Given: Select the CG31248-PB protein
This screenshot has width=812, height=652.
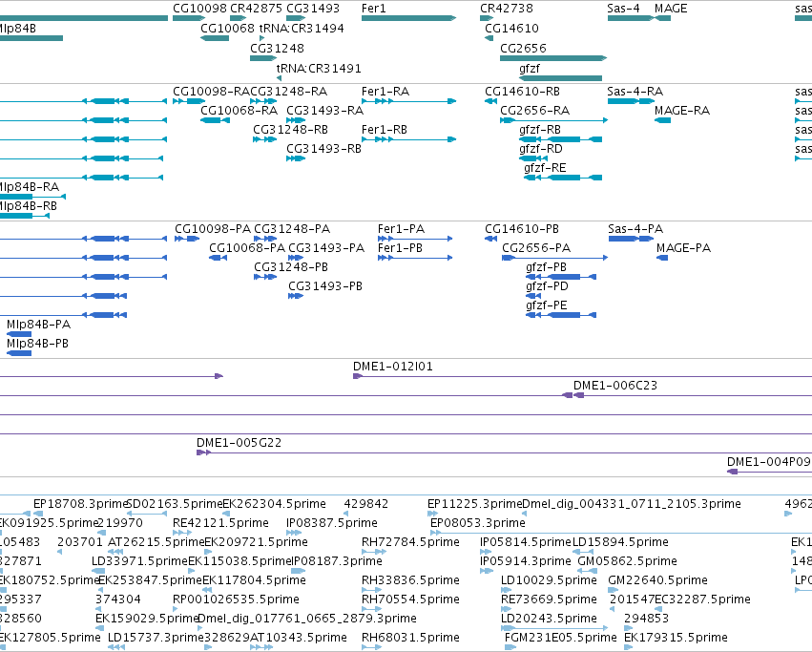Looking at the screenshot, I should click(265, 277).
